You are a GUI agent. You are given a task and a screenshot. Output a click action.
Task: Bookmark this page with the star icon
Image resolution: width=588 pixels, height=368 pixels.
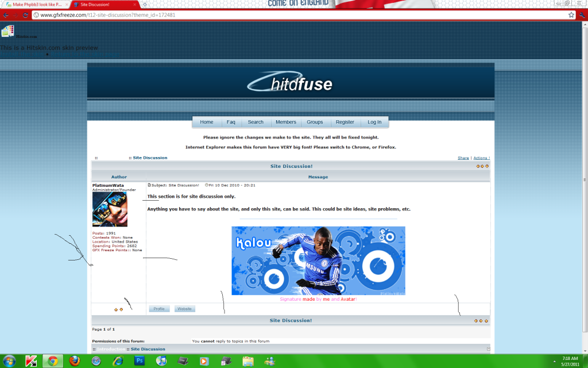pyautogui.click(x=571, y=15)
